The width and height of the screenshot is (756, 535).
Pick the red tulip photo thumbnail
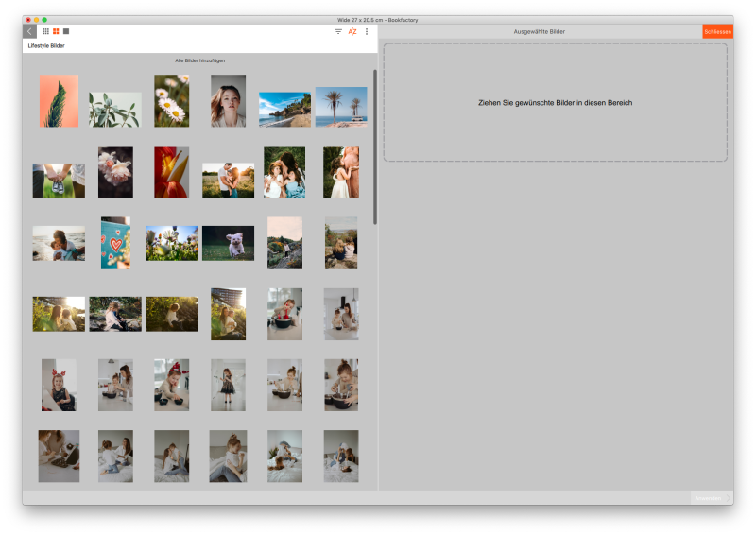171,172
